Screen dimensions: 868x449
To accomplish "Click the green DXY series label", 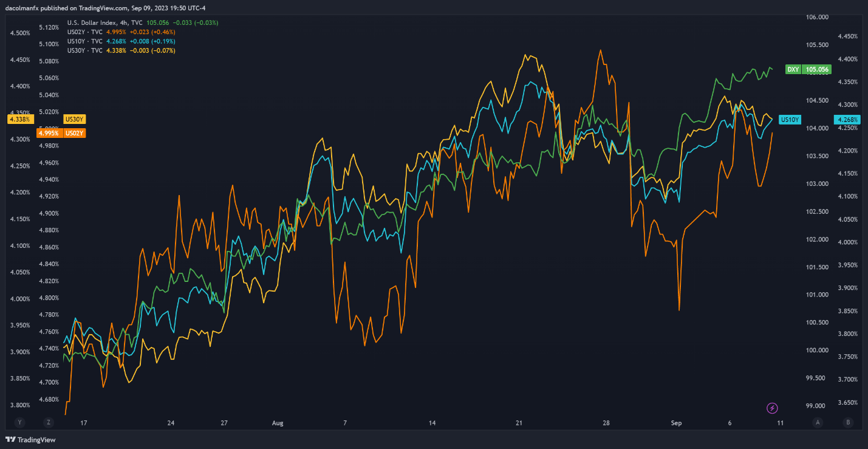I will [793, 69].
